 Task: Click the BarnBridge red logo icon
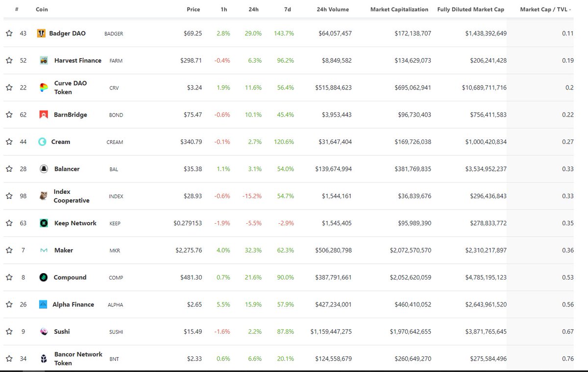[x=44, y=115]
